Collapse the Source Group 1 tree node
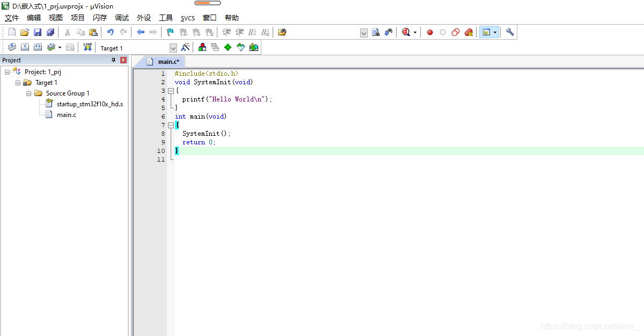This screenshot has width=644, height=336. coord(28,93)
